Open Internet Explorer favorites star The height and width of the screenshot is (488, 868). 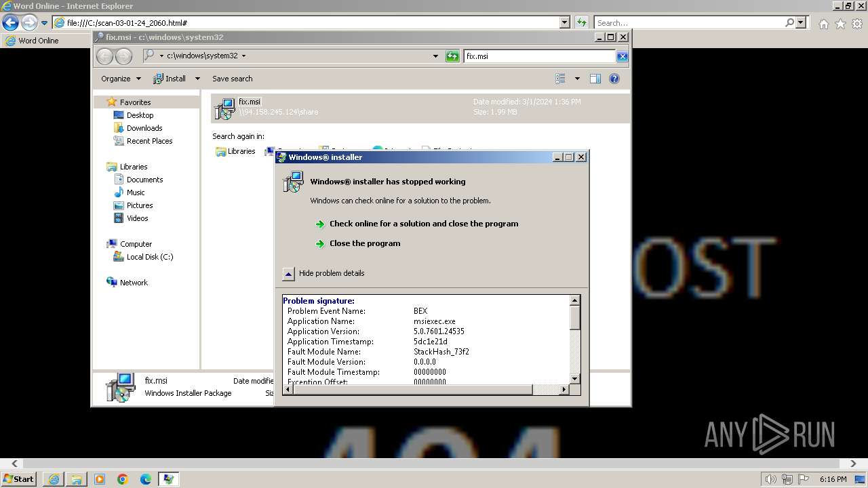click(840, 24)
